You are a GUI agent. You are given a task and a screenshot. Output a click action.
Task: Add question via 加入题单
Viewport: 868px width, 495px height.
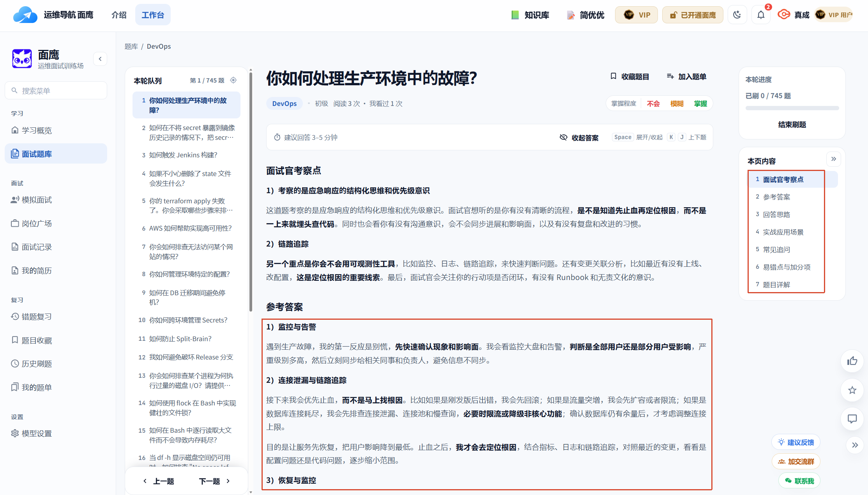tap(687, 77)
